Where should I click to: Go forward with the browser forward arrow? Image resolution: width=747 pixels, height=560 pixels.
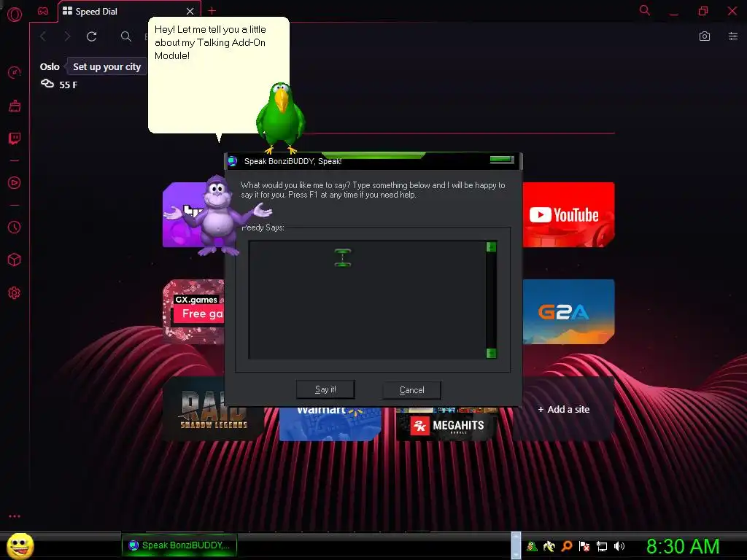(x=67, y=36)
